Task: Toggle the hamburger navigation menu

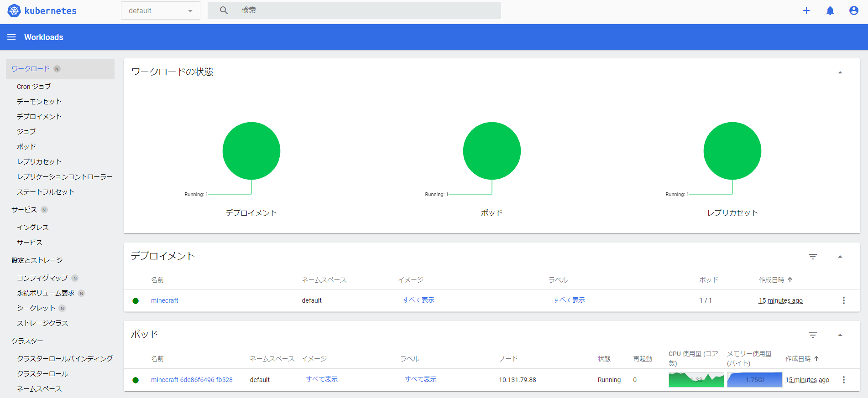Action: point(11,37)
